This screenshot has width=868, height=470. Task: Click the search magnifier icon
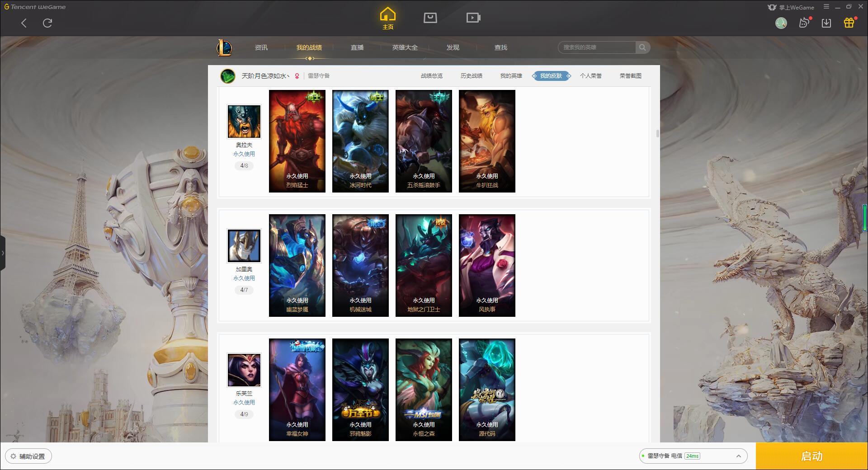(642, 47)
